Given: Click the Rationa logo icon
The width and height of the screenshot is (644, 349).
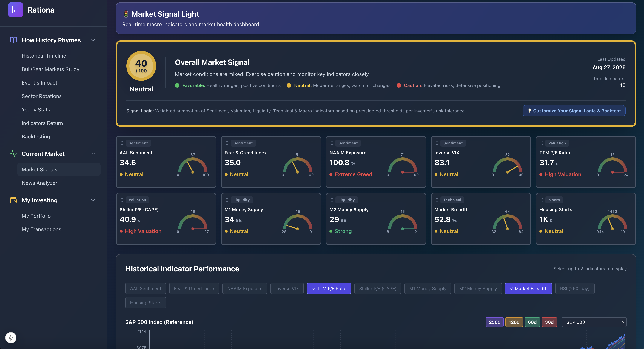Looking at the screenshot, I should 16,10.
